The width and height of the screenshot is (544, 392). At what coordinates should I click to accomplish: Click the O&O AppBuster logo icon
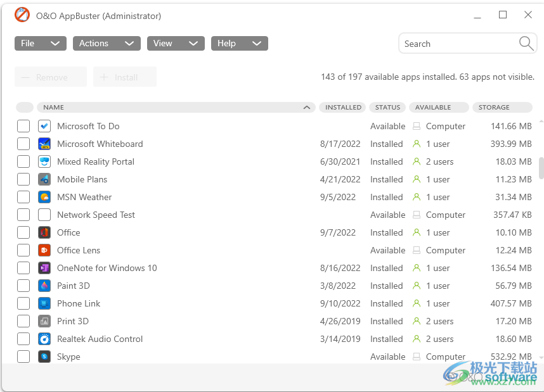coord(22,15)
